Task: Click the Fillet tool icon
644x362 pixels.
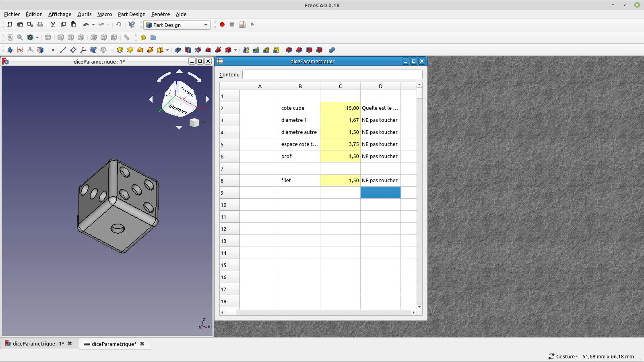Action: pyautogui.click(x=289, y=50)
